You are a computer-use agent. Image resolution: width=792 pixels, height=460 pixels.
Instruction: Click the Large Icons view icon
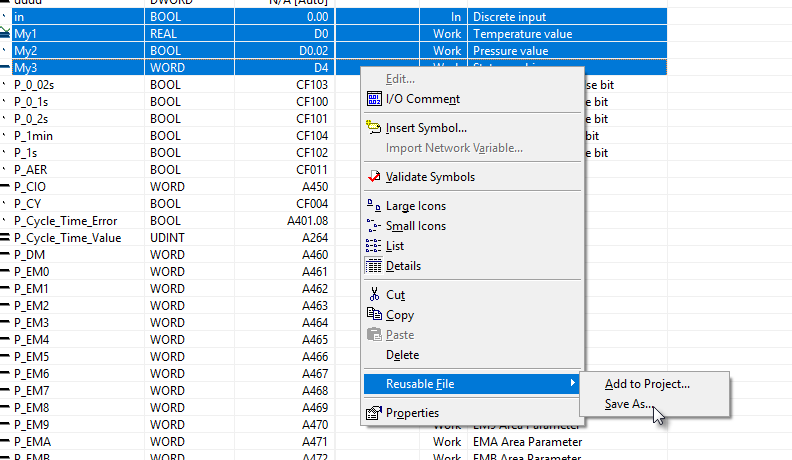[374, 205]
